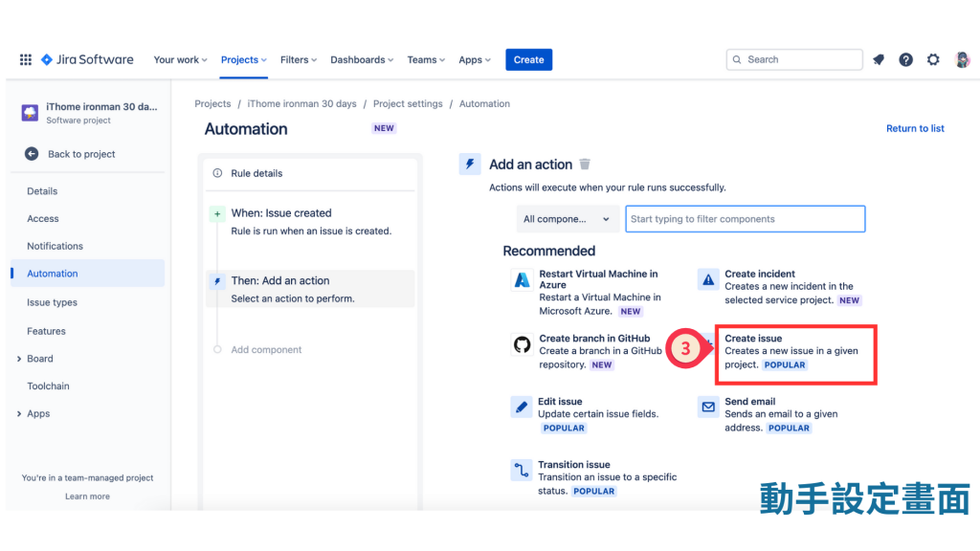Click the Add an action lightning header icon
Viewport: 980px width, 551px height.
click(x=469, y=164)
